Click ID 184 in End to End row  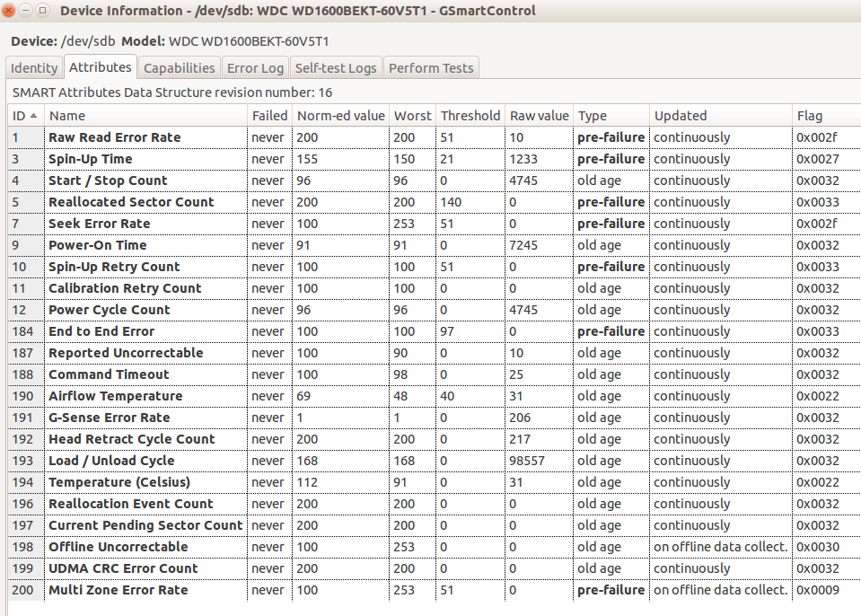(x=22, y=331)
